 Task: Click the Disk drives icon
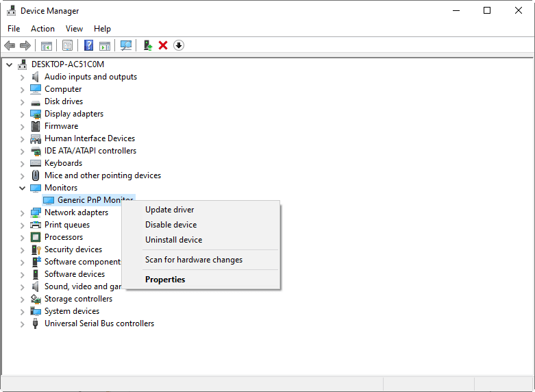[36, 102]
